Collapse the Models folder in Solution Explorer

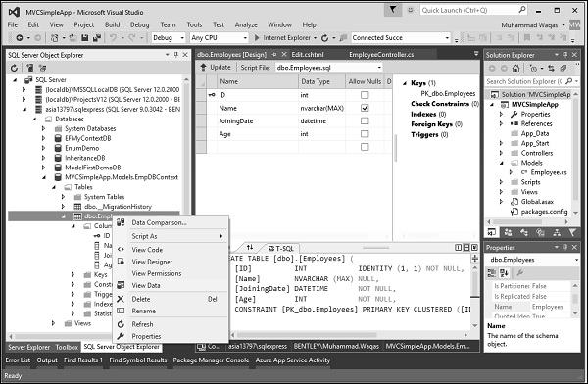coord(502,163)
